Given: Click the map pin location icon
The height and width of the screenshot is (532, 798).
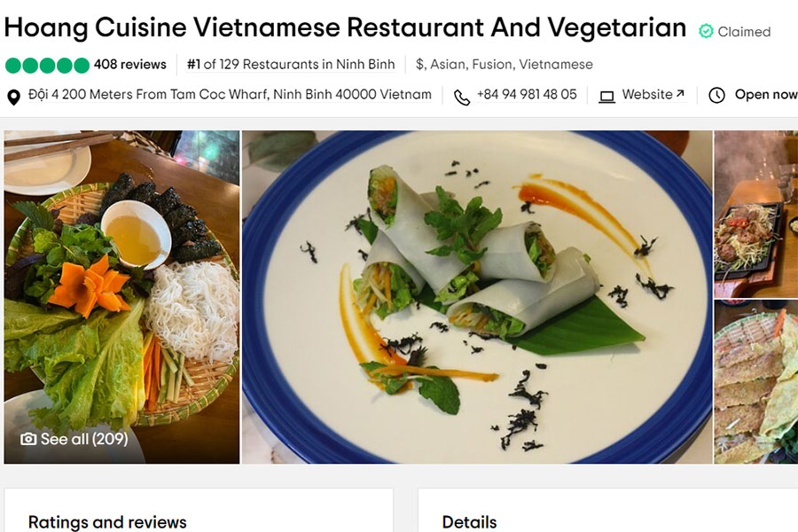Looking at the screenshot, I should pos(13,97).
